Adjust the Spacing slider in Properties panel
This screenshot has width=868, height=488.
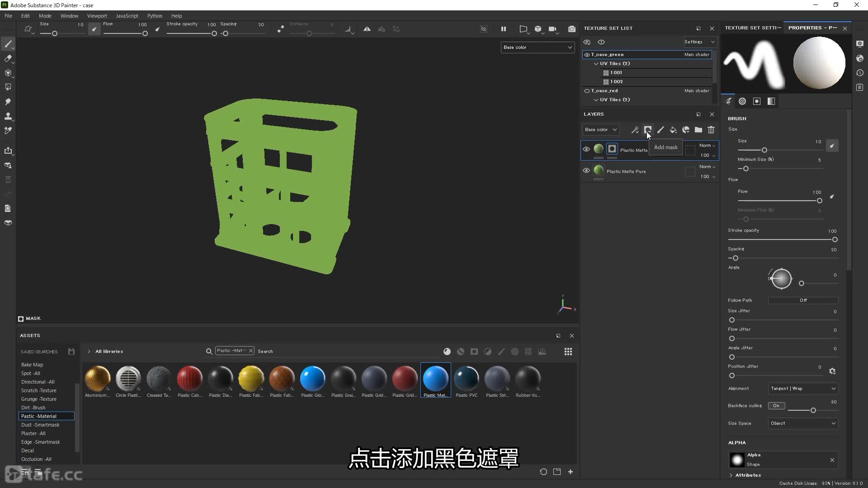point(783,258)
